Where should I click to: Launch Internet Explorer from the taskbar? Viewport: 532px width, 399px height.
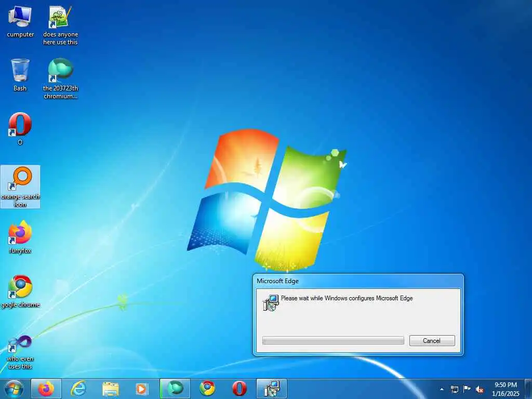(78, 389)
